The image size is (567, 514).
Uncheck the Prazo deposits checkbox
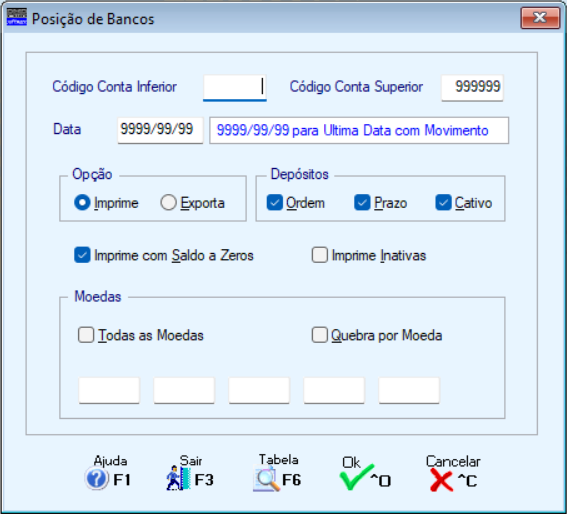coord(362,203)
